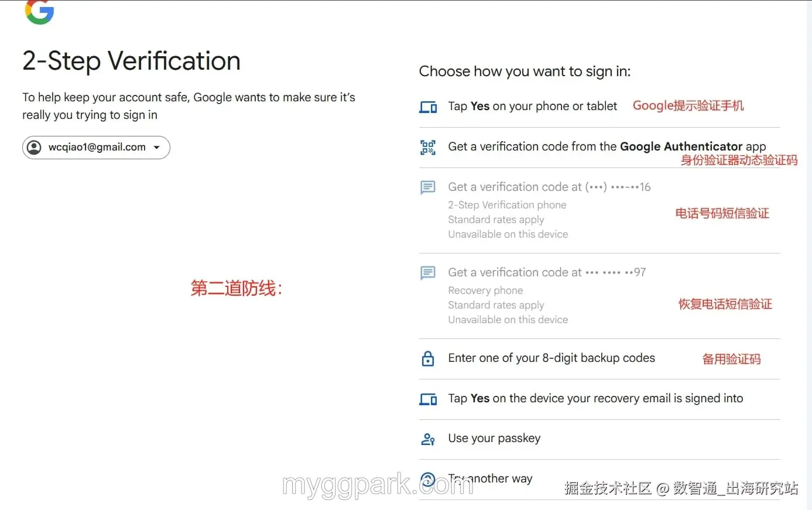Image resolution: width=812 pixels, height=510 pixels.
Task: Click 'Choose how you want to sign in:' text
Action: pos(525,71)
